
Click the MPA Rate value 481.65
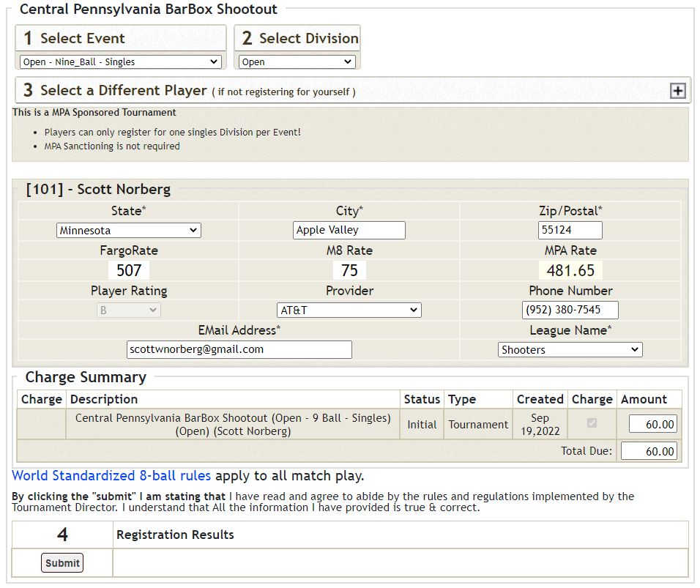(x=570, y=271)
